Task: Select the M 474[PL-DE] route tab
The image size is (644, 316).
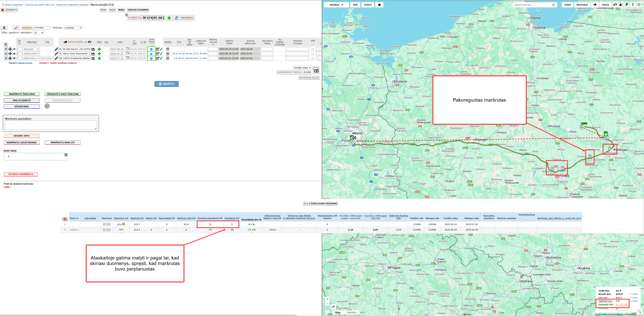Action: click(x=153, y=18)
